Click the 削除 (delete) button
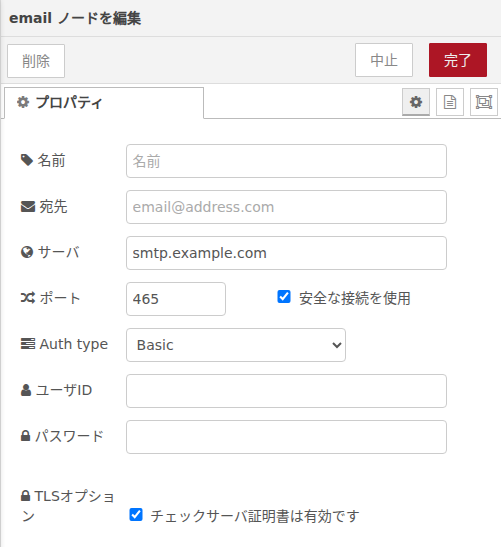The height and width of the screenshot is (547, 501). [x=36, y=61]
